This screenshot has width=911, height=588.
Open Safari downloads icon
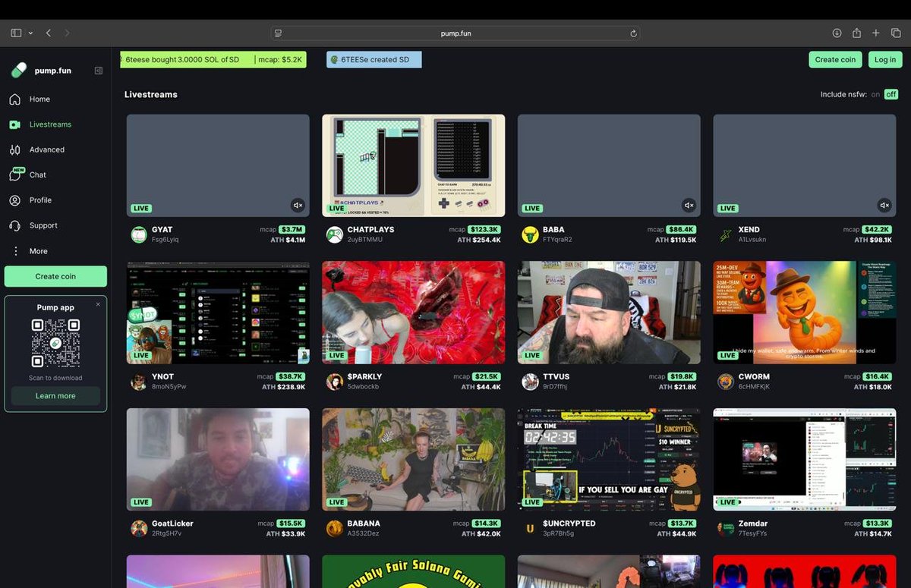coord(837,33)
